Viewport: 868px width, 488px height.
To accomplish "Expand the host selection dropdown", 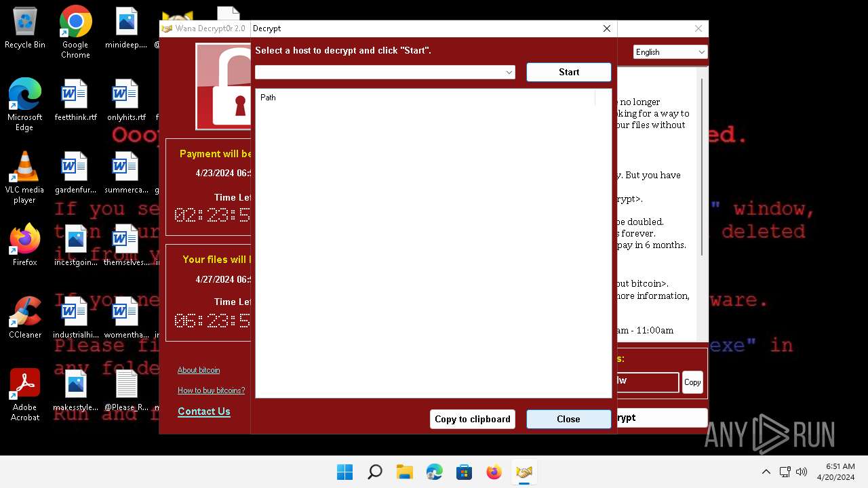I will click(509, 73).
